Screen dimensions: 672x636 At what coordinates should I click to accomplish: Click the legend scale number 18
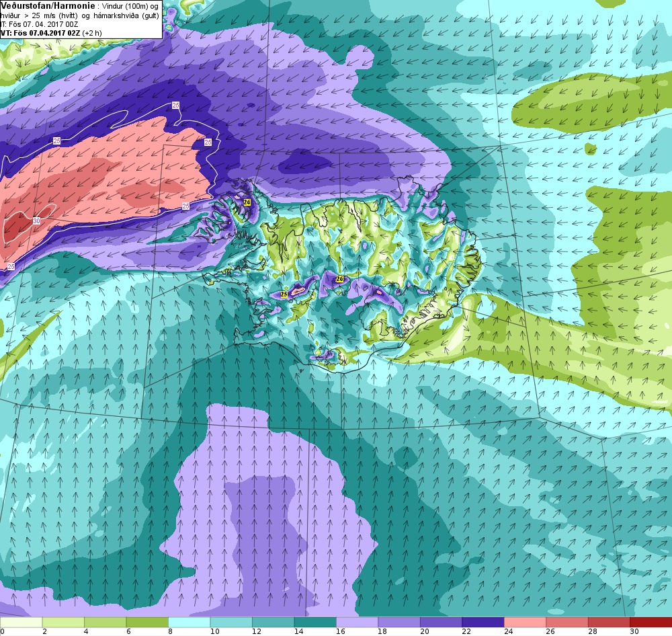[x=383, y=631]
